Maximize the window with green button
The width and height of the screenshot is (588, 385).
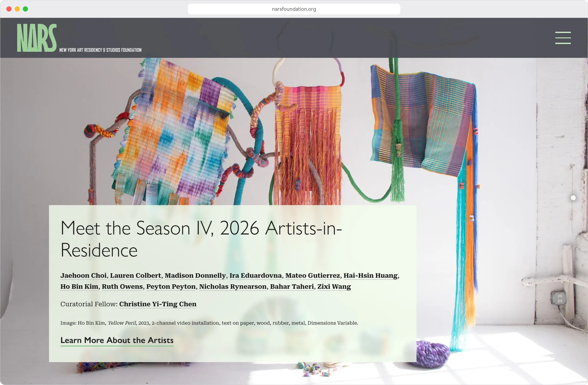click(25, 9)
